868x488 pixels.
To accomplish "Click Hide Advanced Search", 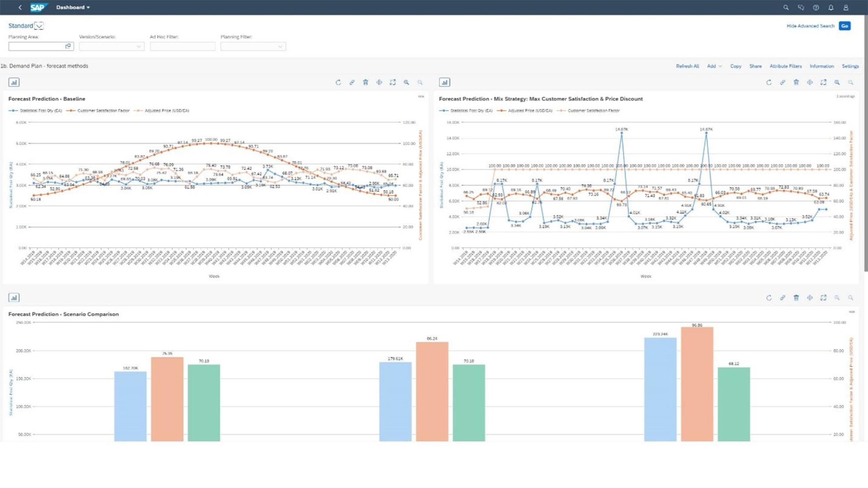I will [810, 26].
